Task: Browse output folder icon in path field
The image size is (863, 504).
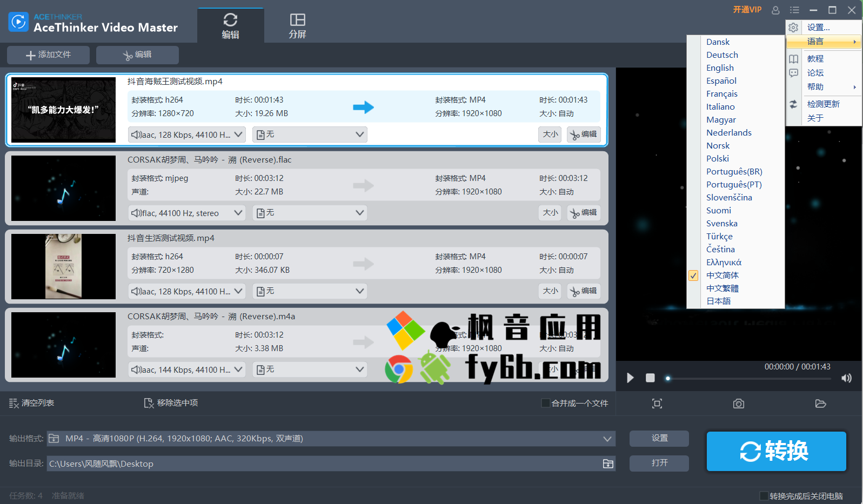Action: click(608, 463)
